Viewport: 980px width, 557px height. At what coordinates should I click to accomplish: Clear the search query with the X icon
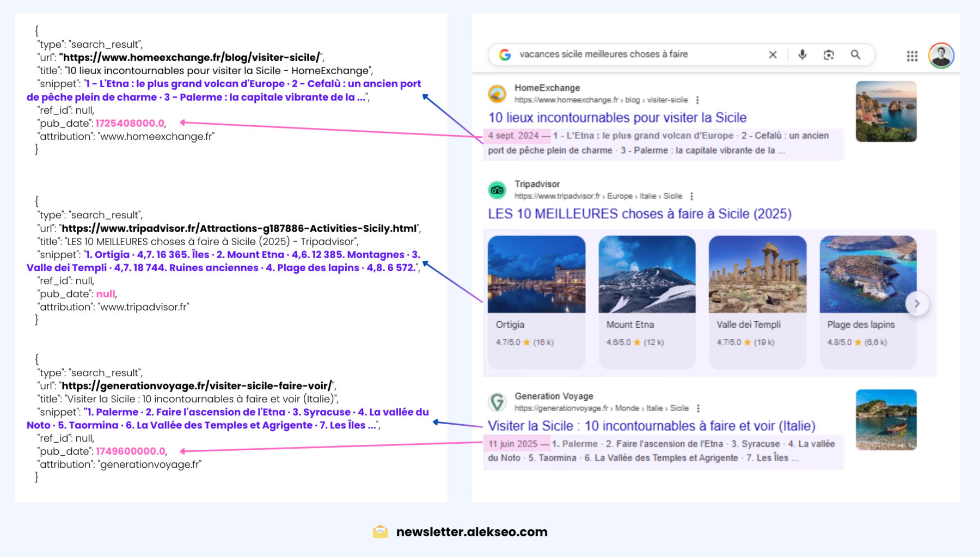[x=773, y=54]
